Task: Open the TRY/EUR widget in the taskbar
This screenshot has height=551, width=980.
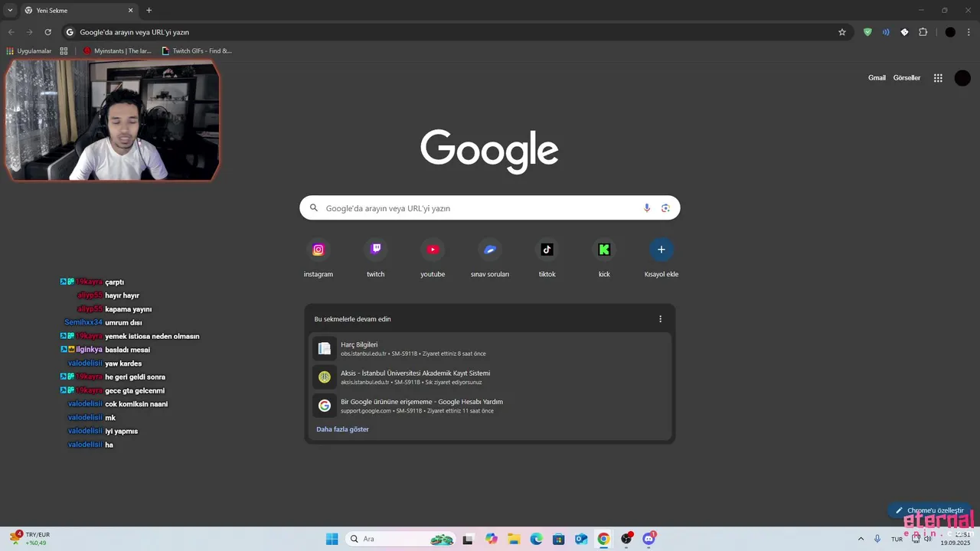Action: pyautogui.click(x=31, y=539)
